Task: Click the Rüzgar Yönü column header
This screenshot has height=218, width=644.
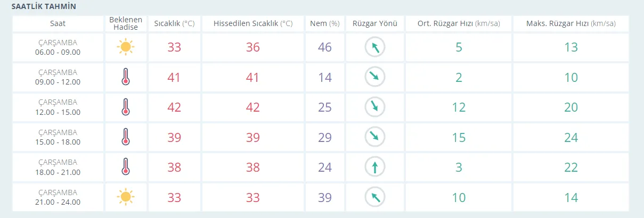Action: pos(375,24)
